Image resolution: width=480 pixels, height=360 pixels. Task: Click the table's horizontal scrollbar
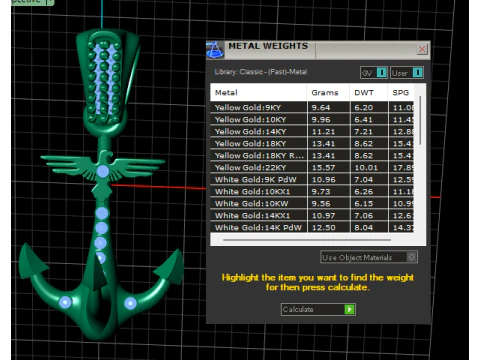pyautogui.click(x=307, y=240)
